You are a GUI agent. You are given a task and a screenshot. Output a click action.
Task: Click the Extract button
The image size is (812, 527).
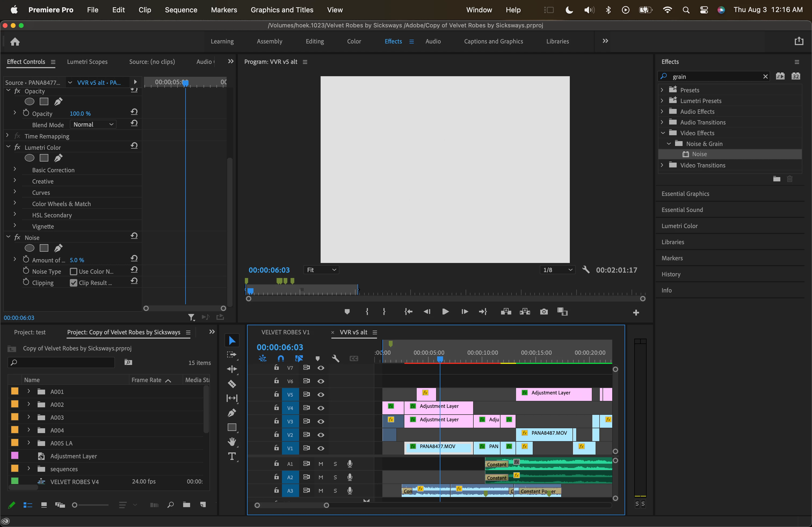pyautogui.click(x=525, y=312)
